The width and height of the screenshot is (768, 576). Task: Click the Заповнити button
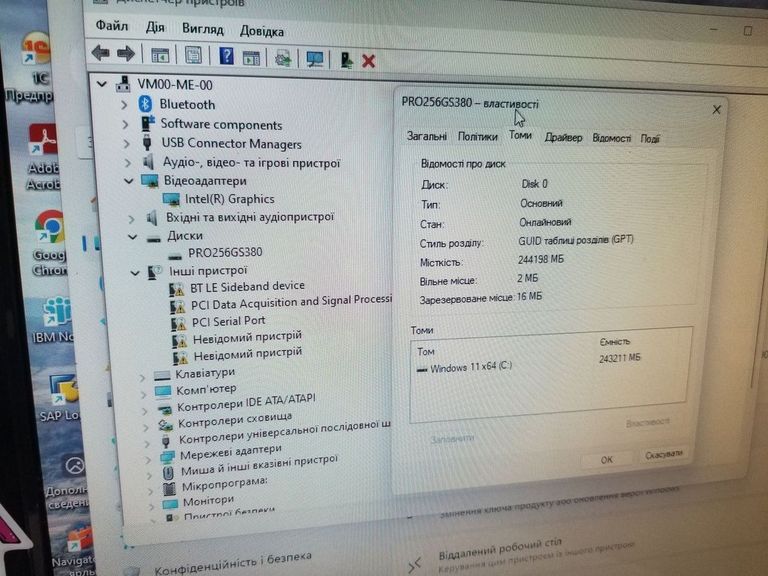pos(452,438)
